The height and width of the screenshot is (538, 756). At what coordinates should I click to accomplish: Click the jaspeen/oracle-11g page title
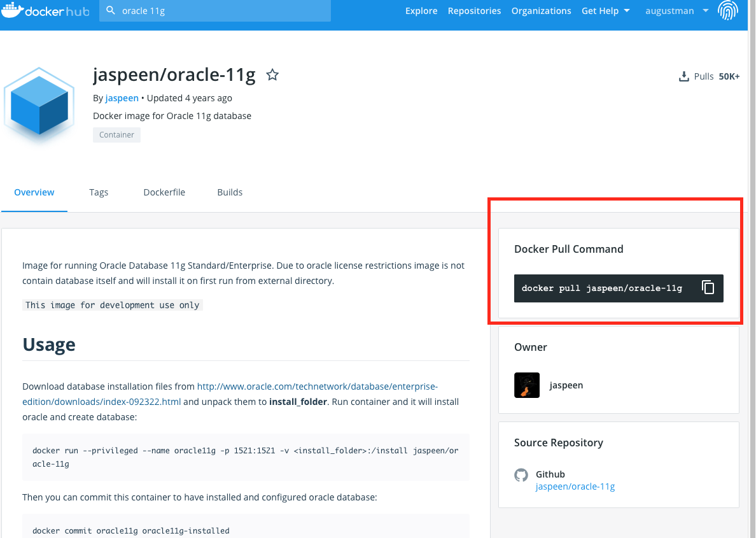pyautogui.click(x=174, y=74)
